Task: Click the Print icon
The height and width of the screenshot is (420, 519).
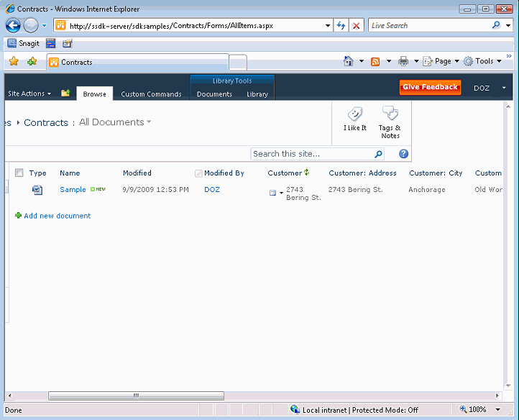Action: point(403,61)
